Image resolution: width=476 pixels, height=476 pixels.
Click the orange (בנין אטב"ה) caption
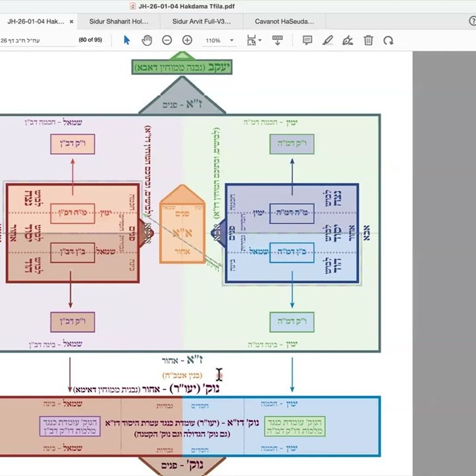[x=182, y=375]
